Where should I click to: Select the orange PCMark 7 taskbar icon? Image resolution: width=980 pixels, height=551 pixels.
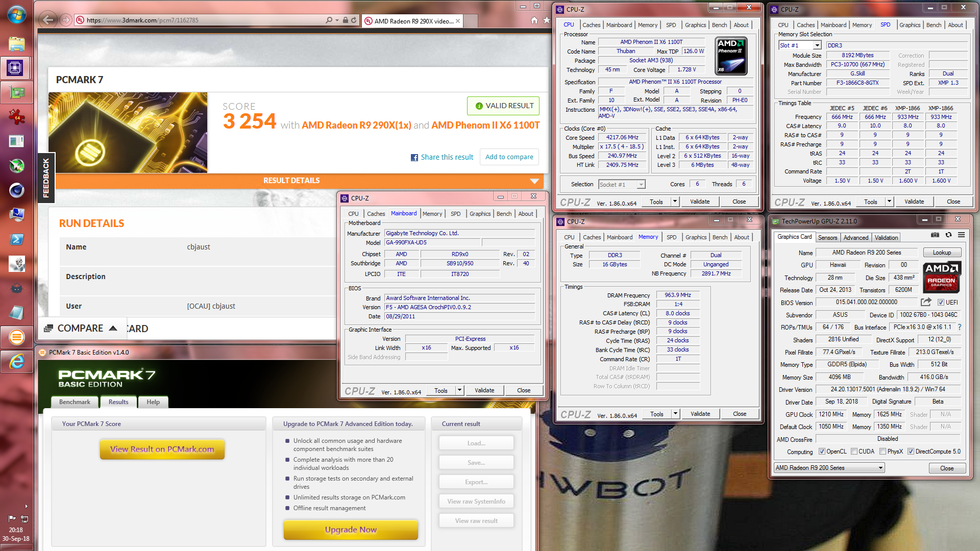pos(16,337)
